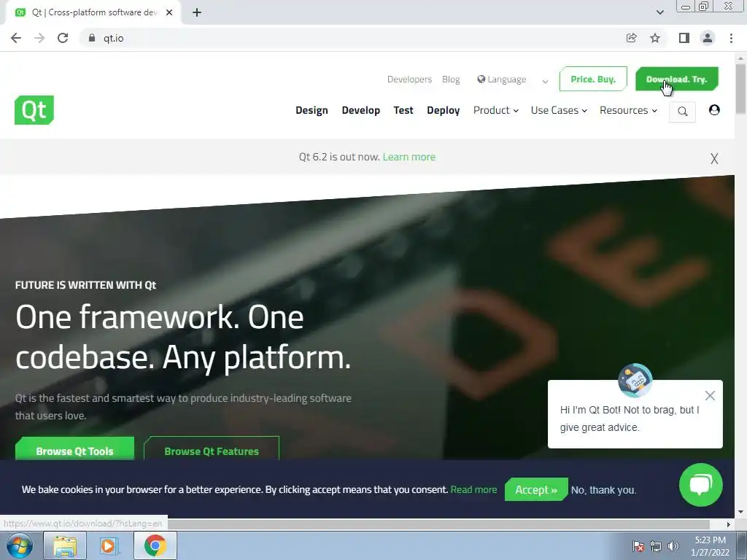
Task: Close the Qt browser tab
Action: [169, 12]
